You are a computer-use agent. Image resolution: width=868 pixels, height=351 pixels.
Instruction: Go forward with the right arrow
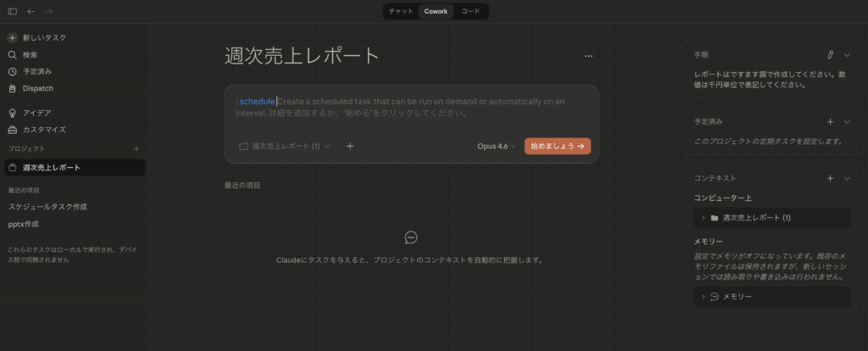(x=48, y=11)
